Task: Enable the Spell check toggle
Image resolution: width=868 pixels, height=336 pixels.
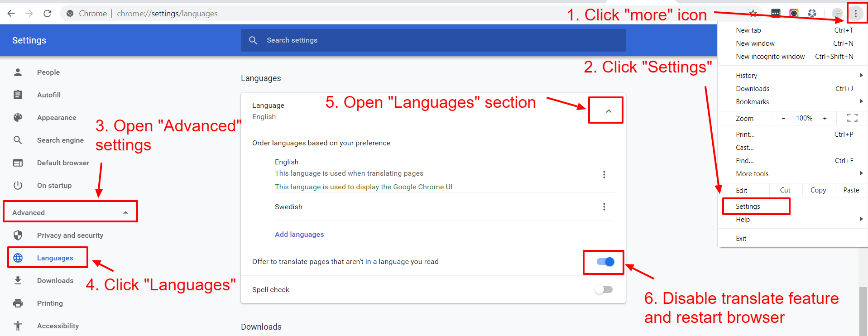Action: [x=604, y=289]
